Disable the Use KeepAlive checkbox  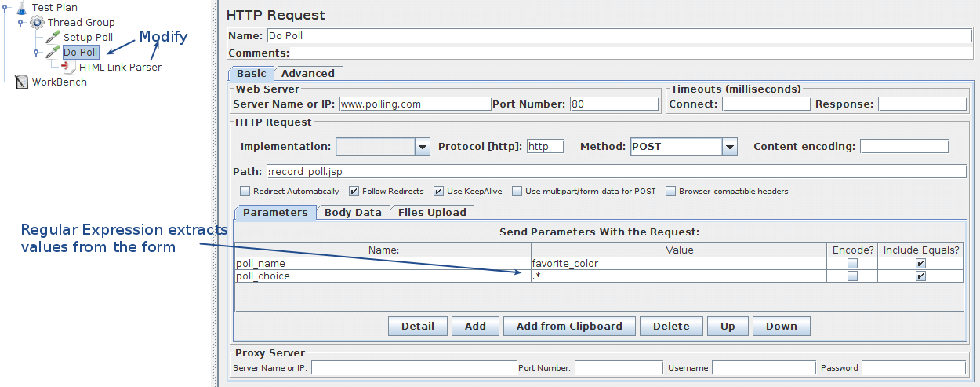point(437,191)
